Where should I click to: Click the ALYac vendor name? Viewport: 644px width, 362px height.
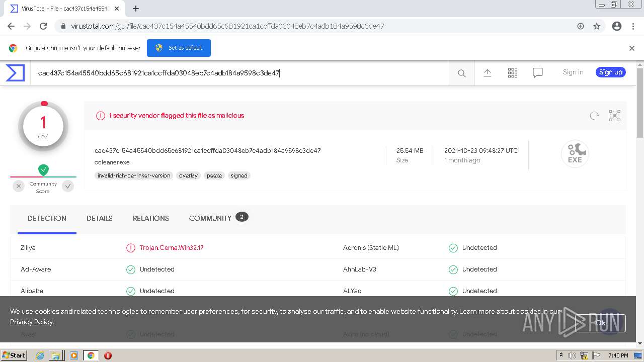pyautogui.click(x=352, y=291)
